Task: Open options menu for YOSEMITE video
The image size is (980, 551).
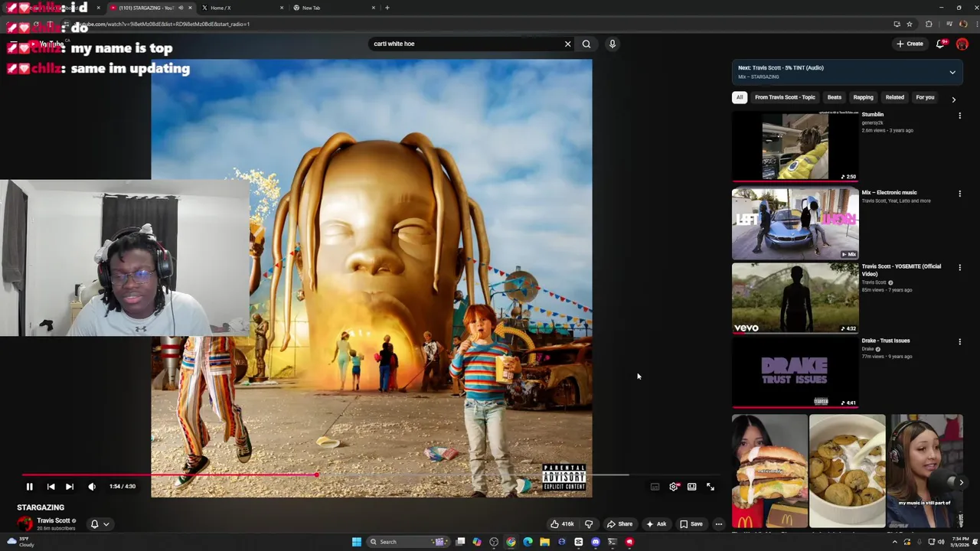Action: pos(959,268)
